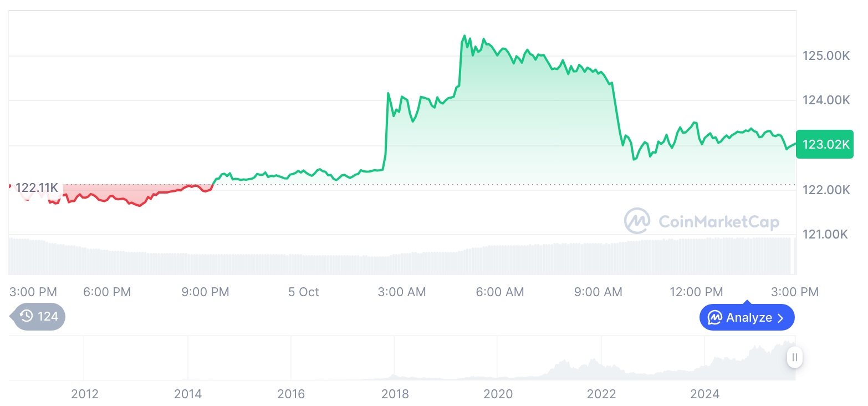The height and width of the screenshot is (406, 868).
Task: Click the 125.00K price axis label
Action: pos(826,55)
